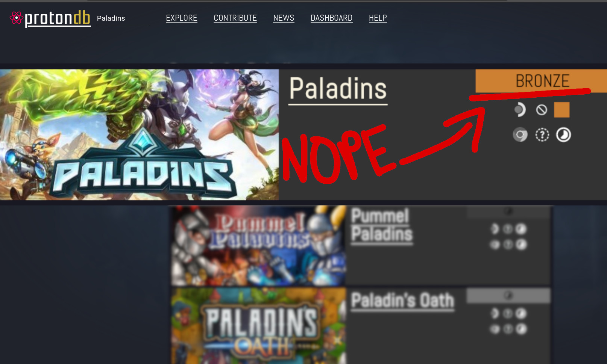Click the unsupported circle-slash icon for Paladins

(542, 110)
